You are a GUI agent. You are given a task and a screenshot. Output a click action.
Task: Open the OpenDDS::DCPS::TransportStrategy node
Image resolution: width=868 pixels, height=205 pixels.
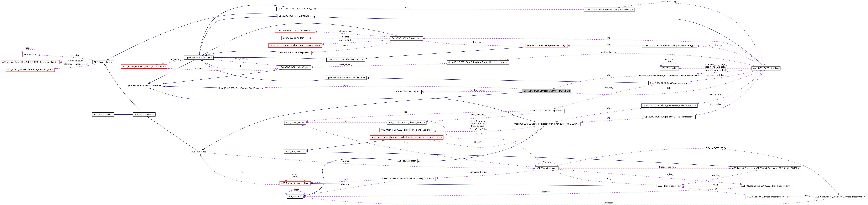[295, 9]
